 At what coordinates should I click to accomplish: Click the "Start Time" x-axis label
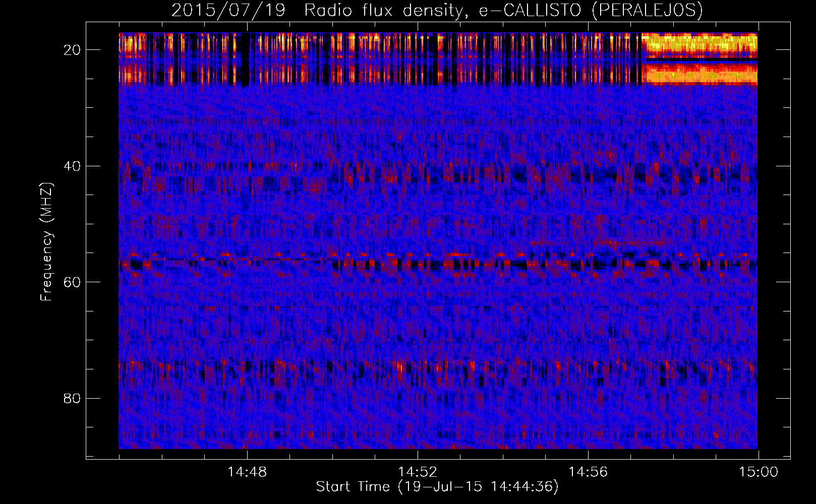(x=353, y=486)
